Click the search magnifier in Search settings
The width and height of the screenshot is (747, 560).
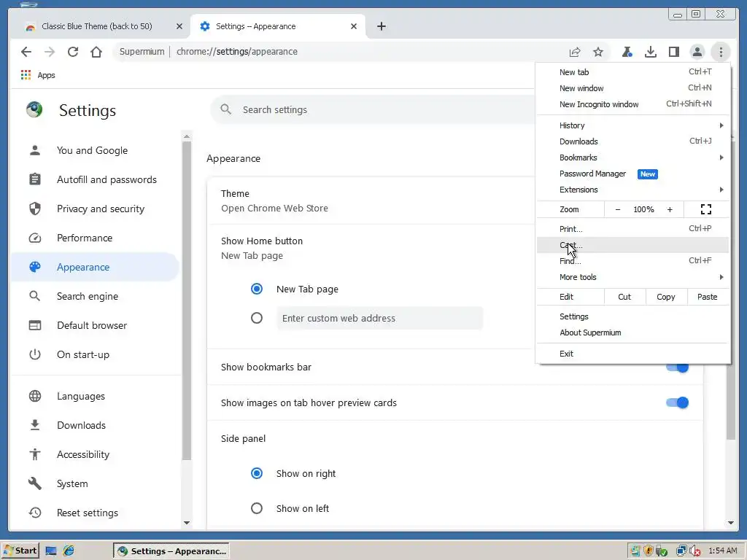click(226, 109)
